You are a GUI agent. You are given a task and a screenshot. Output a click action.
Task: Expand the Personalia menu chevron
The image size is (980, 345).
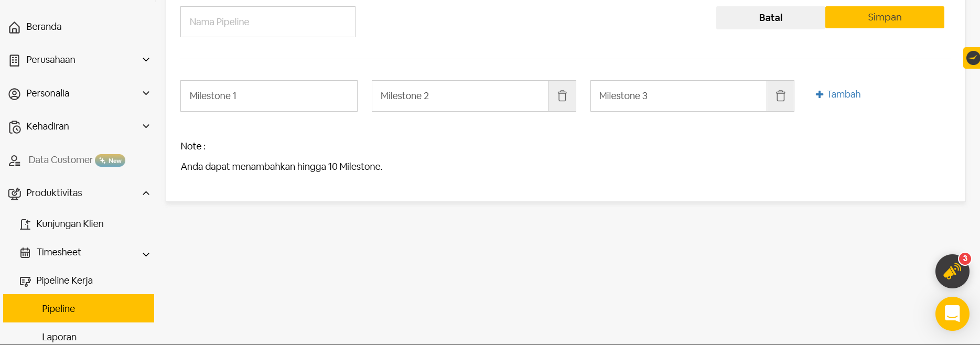(x=146, y=93)
